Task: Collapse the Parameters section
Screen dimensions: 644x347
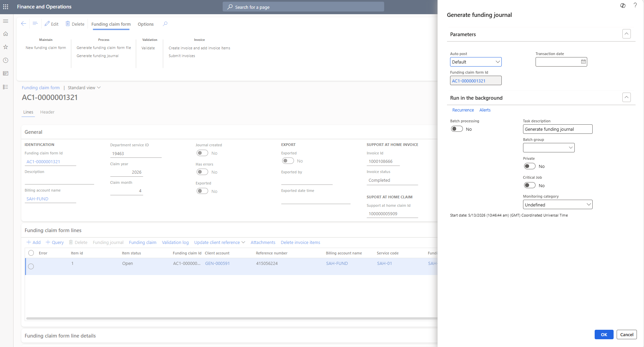Action: pyautogui.click(x=626, y=34)
